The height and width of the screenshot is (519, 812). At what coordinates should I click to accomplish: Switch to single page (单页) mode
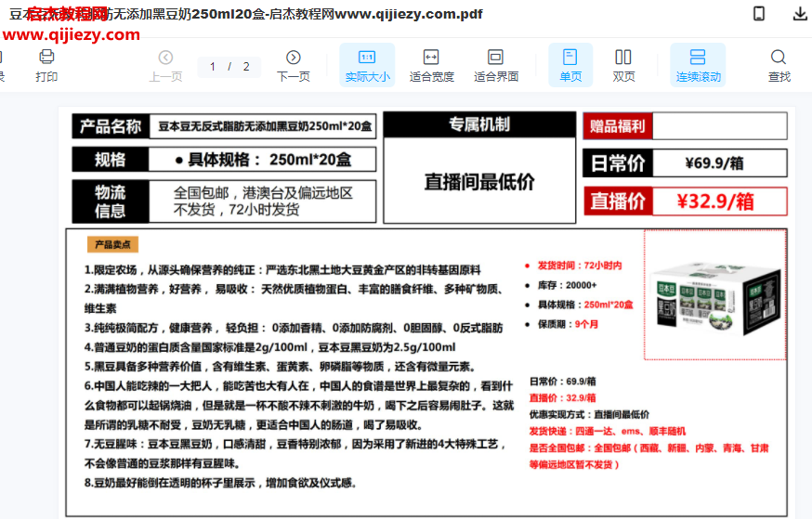[570, 65]
